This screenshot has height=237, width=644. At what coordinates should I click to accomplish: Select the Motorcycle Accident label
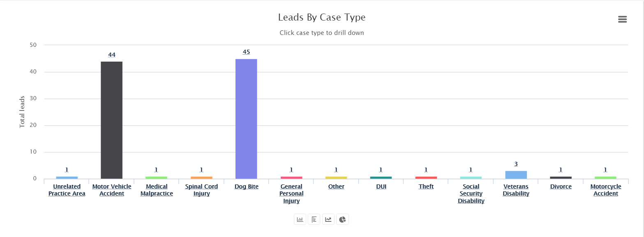(x=606, y=190)
